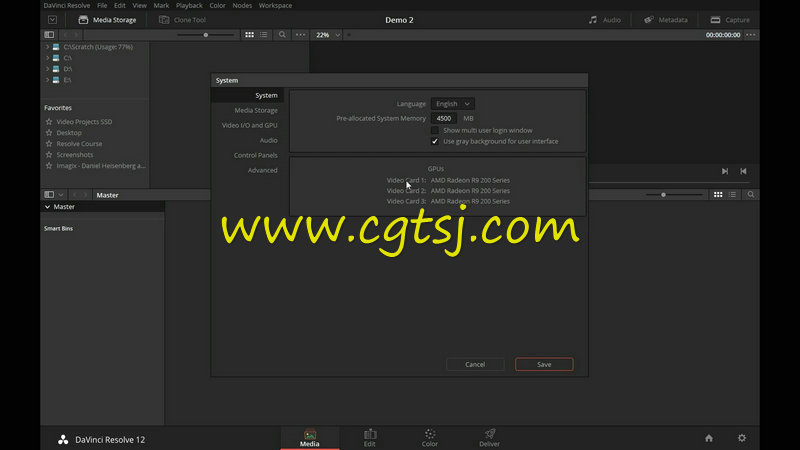The image size is (800, 450).
Task: Select Video I/O and GPU section
Action: click(x=249, y=125)
